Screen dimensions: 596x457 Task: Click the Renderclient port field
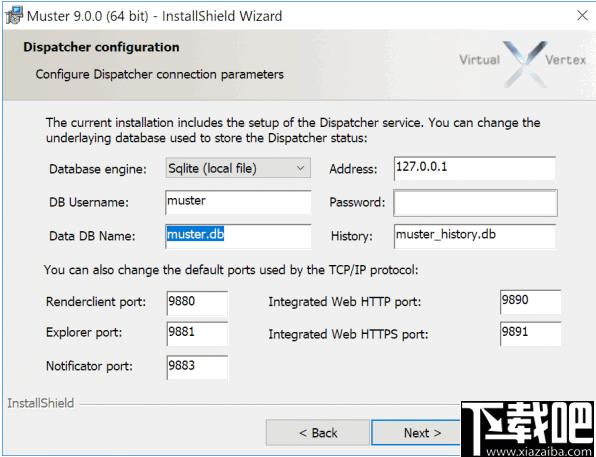point(197,303)
